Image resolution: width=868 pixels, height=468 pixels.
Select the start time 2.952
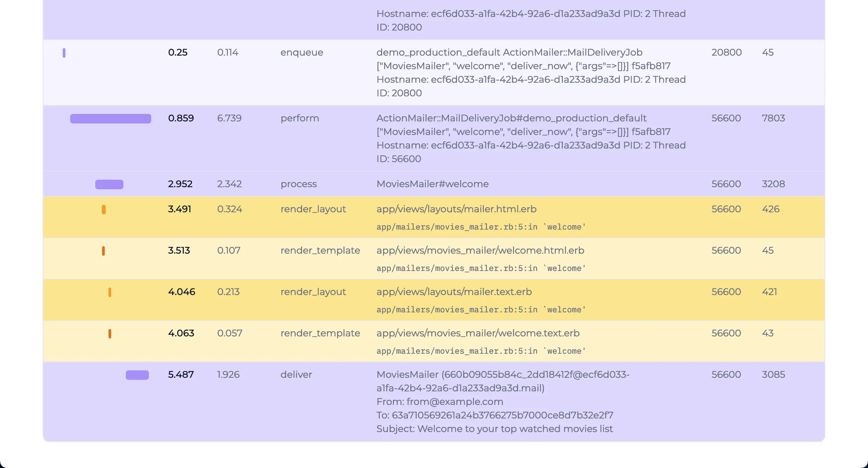(x=180, y=184)
